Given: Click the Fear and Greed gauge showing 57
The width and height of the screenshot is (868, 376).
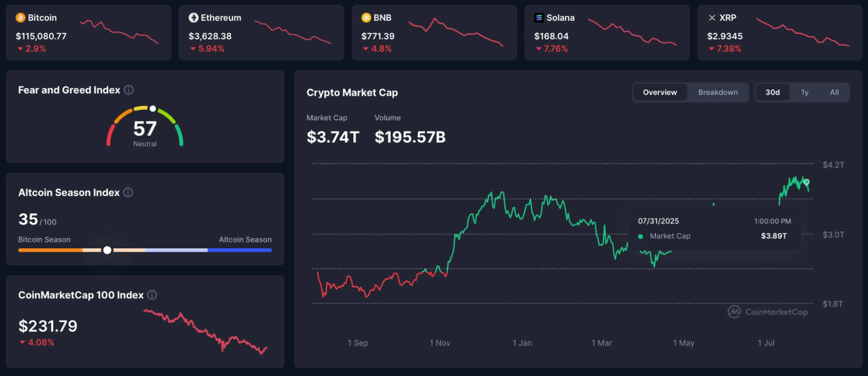Looking at the screenshot, I should [145, 128].
